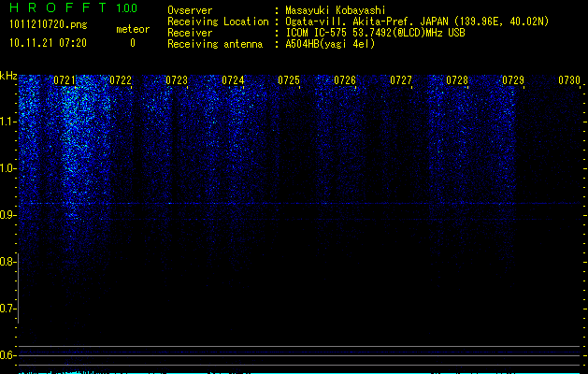The height and width of the screenshot is (374, 588).
Task: Click the date stamp 10.11.21 07:20
Action: point(48,43)
